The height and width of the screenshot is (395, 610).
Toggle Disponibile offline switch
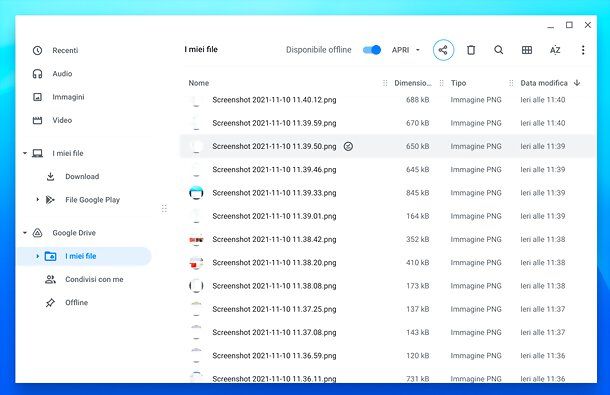[x=372, y=50]
